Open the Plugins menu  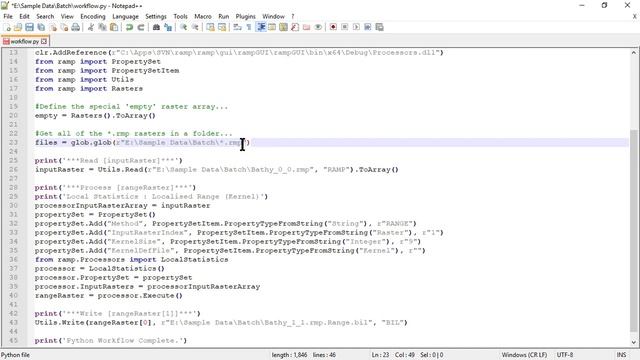[x=245, y=16]
